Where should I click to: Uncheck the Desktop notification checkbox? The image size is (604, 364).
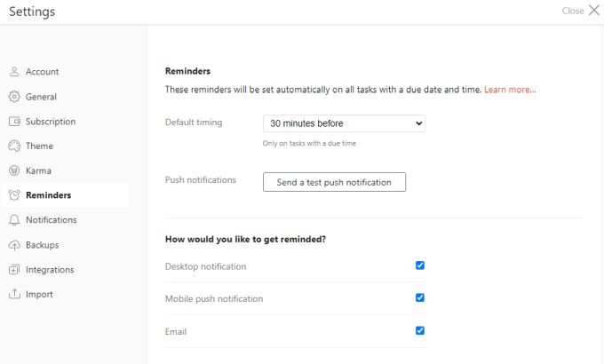click(420, 265)
